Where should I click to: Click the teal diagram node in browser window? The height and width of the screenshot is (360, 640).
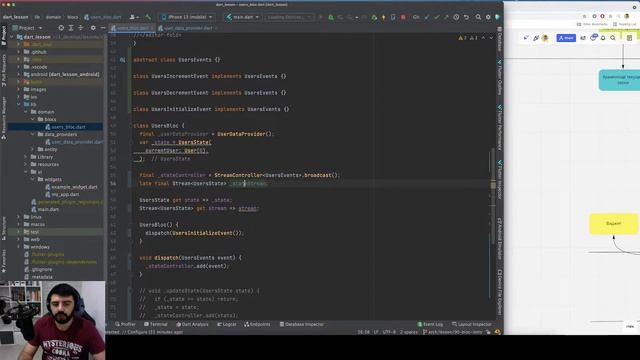pyautogui.click(x=619, y=80)
